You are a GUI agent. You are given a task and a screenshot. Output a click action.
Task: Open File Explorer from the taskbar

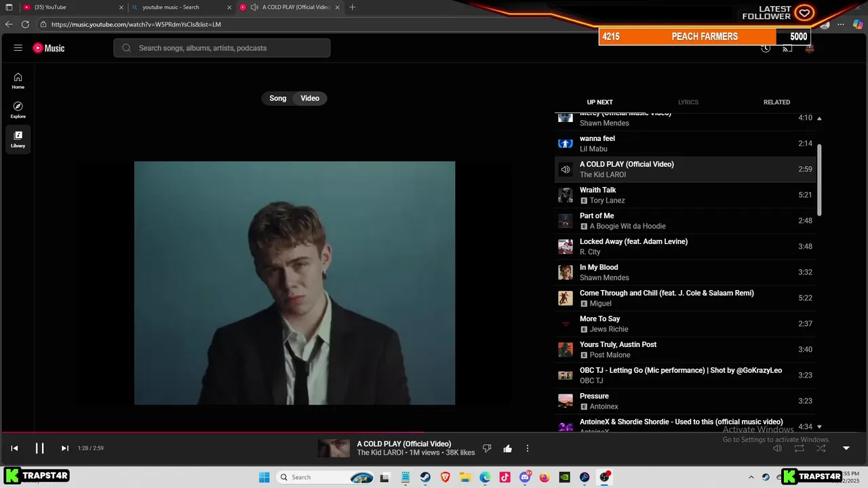coord(465,477)
